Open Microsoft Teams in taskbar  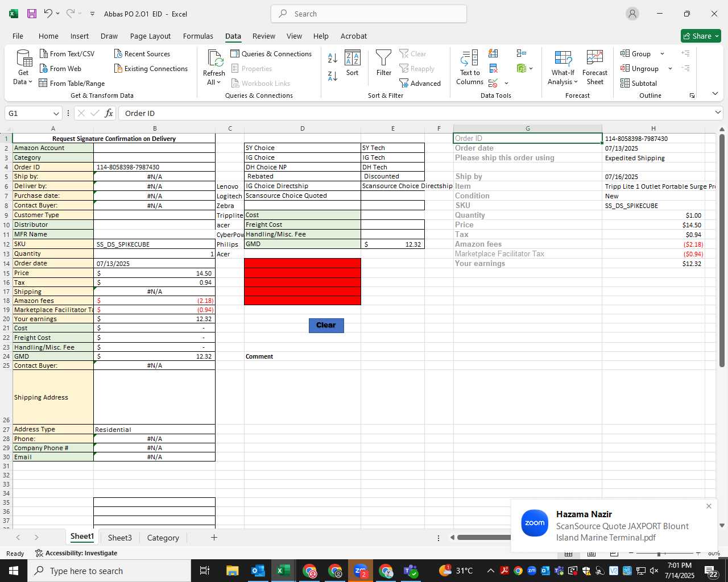(411, 571)
